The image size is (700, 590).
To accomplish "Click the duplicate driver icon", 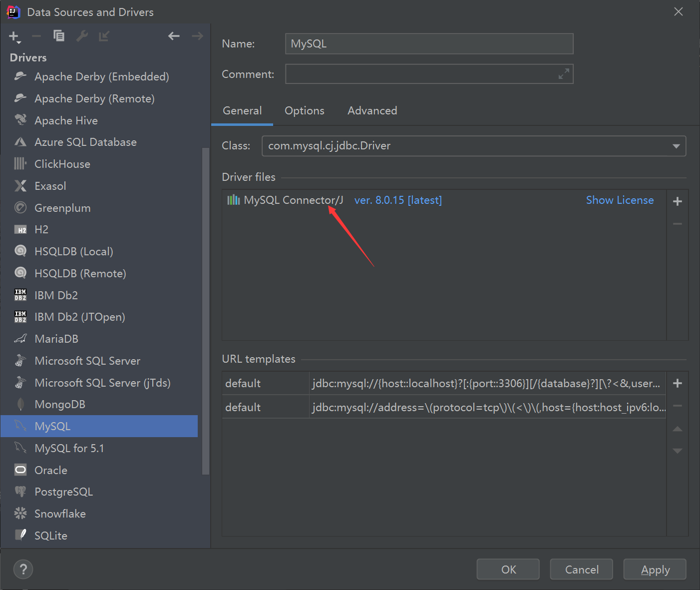I will 59,36.
